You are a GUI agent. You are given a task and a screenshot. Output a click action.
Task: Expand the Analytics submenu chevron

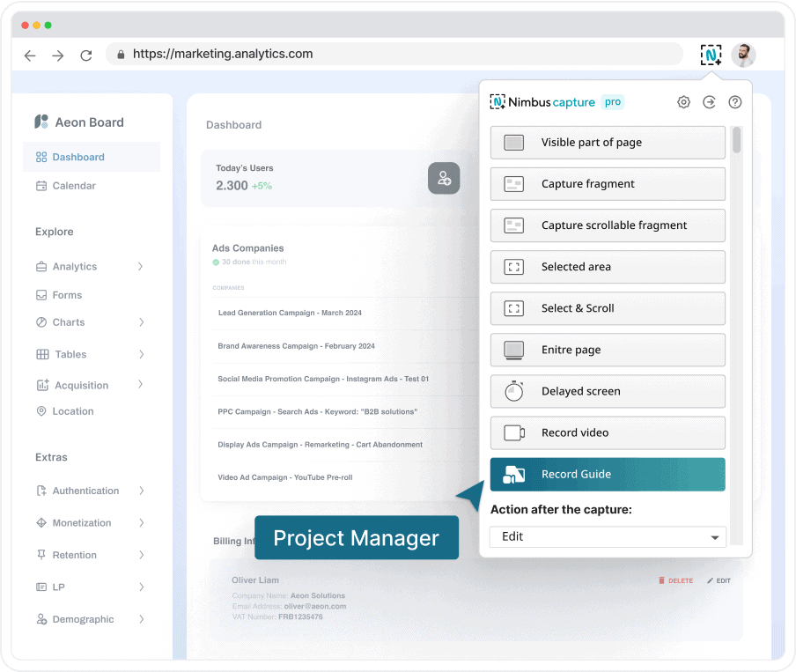coord(141,267)
